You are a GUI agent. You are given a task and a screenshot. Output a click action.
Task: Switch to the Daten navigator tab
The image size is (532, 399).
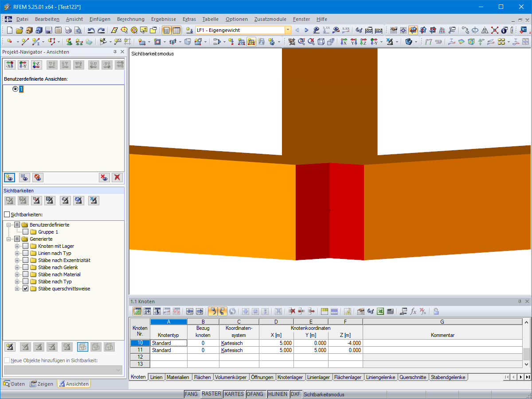15,384
